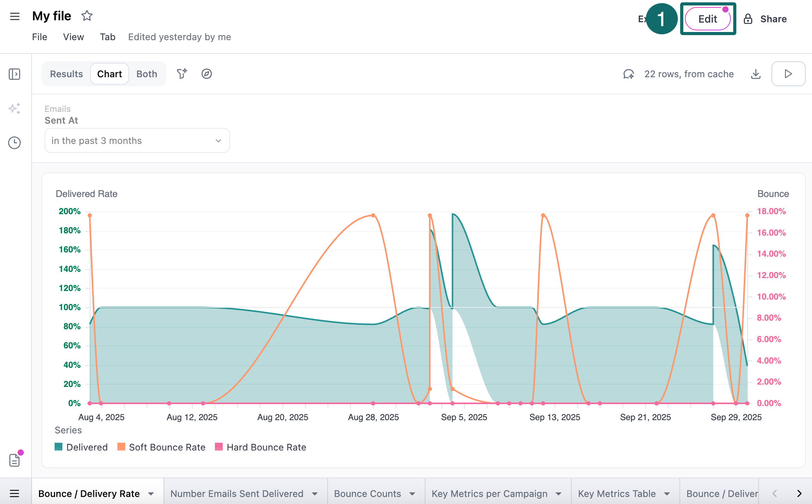Star the file named My file
Screen dimensions: 812x504
click(x=87, y=16)
